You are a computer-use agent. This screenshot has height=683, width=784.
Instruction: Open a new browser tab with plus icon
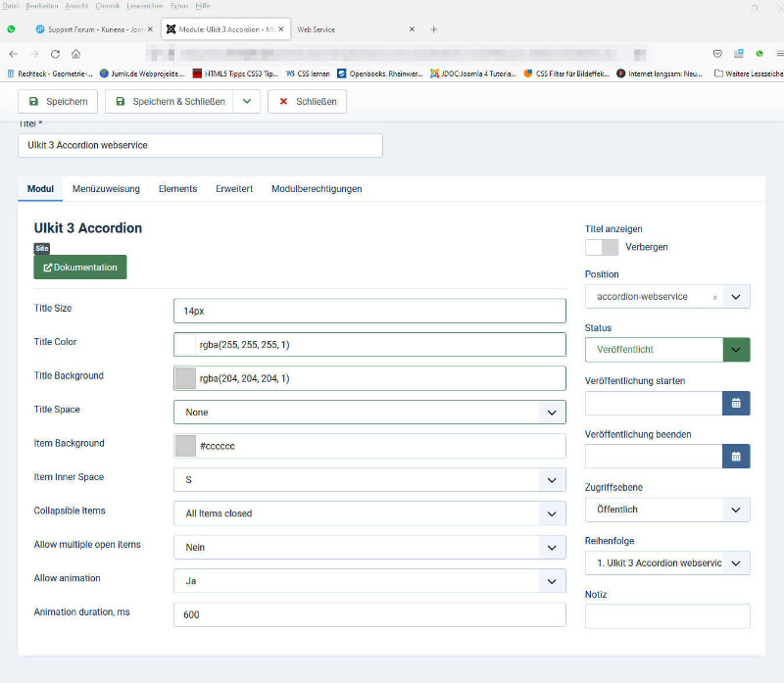pyautogui.click(x=434, y=29)
